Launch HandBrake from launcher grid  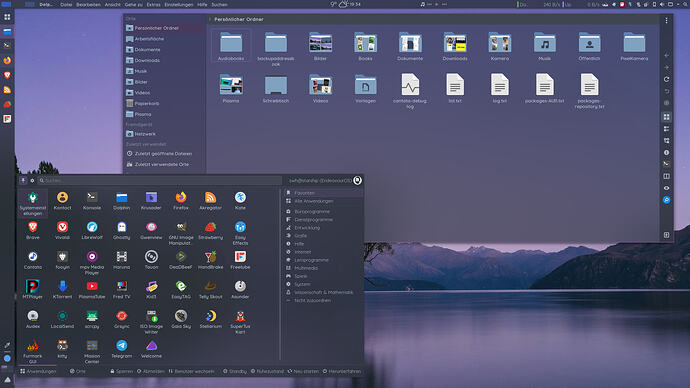210,260
